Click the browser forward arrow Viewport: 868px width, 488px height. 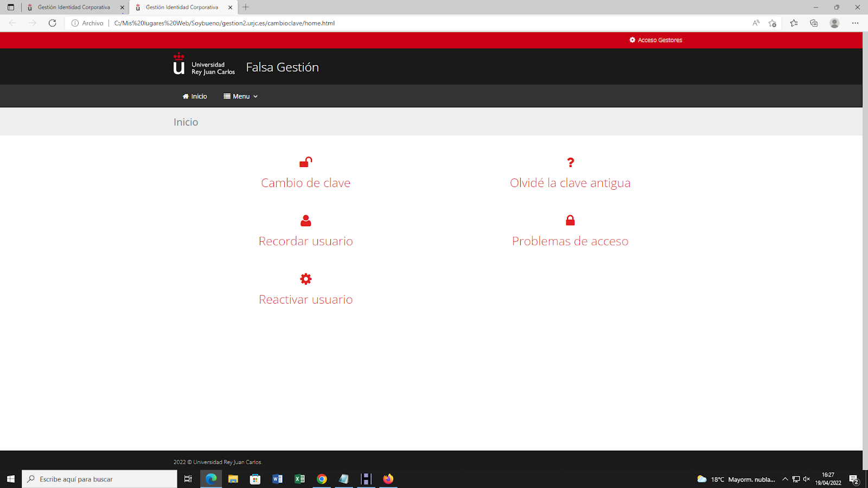pos(33,23)
